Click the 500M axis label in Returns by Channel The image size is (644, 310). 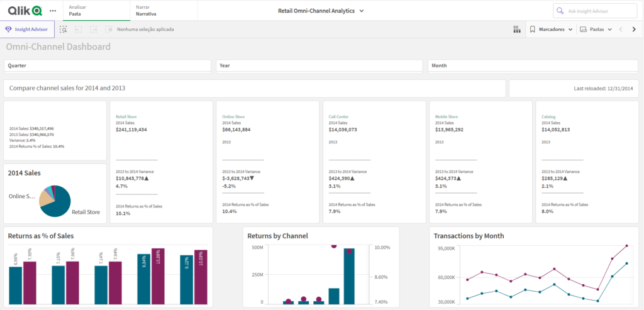click(x=257, y=248)
